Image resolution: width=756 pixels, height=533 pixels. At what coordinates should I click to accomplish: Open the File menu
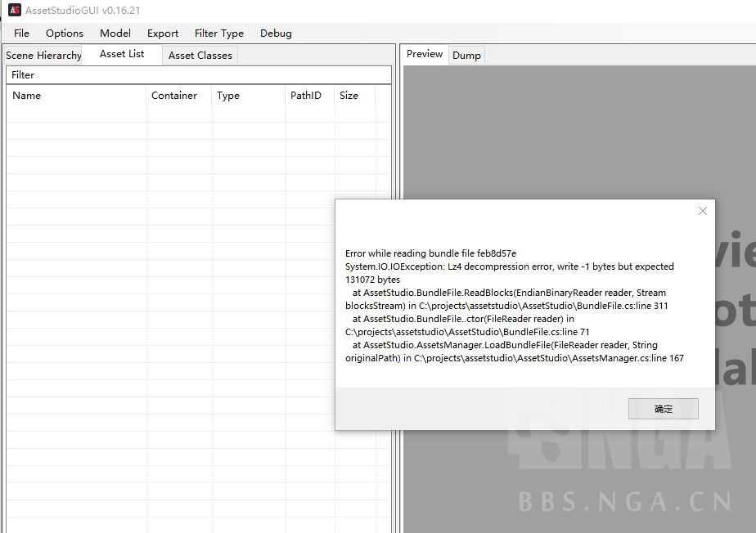point(22,34)
